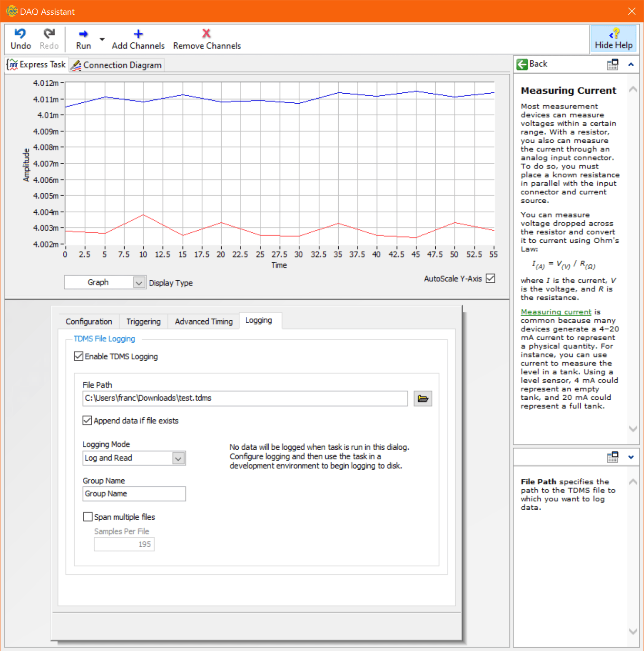The height and width of the screenshot is (651, 644).
Task: Open the Triggering tab
Action: (144, 322)
